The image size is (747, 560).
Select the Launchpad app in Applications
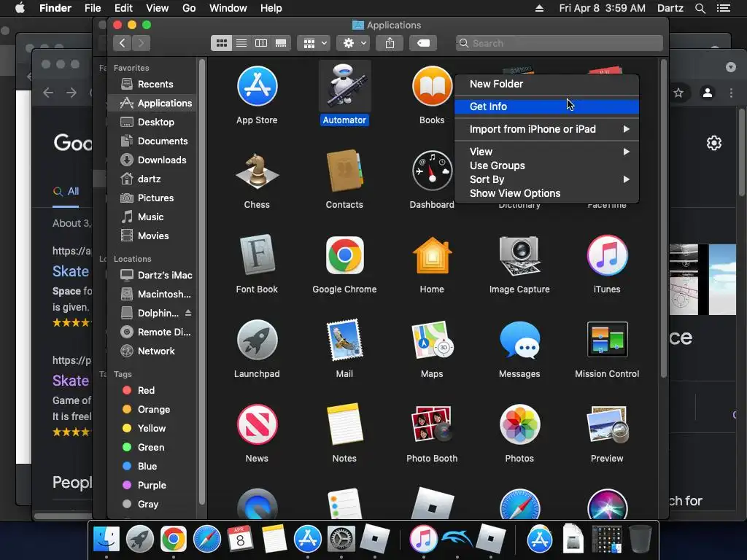pos(258,340)
